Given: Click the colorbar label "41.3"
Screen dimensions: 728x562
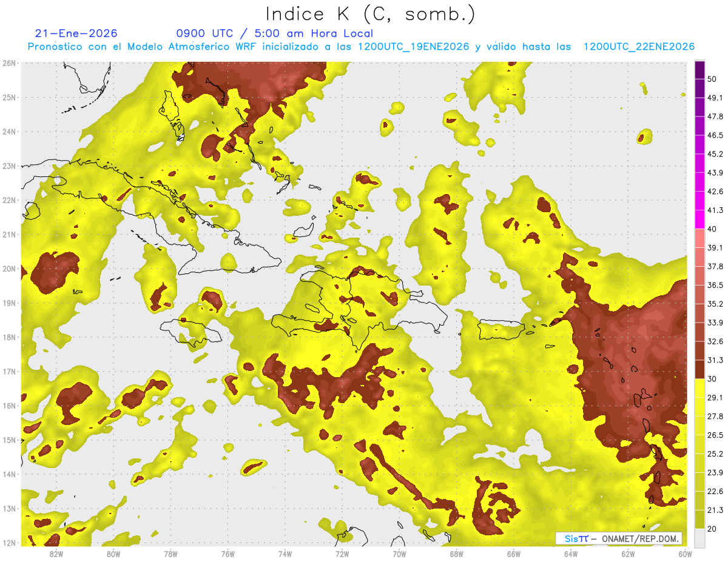Looking at the screenshot, I should coord(715,210).
